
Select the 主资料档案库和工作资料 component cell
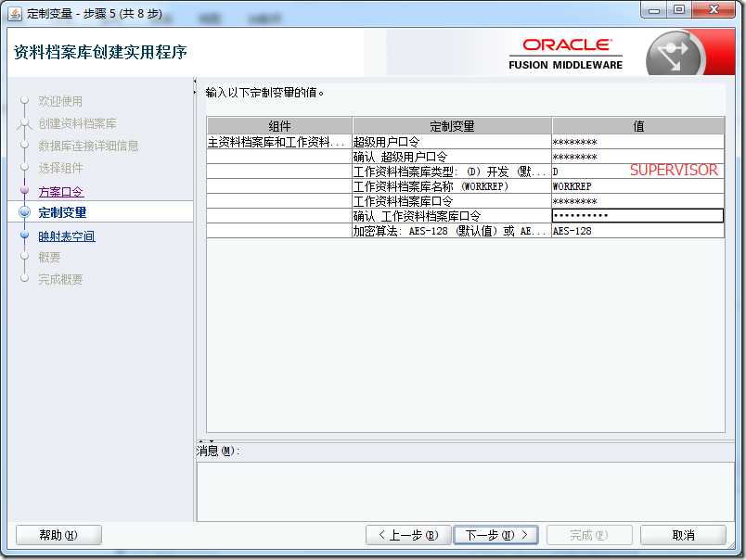[x=279, y=142]
